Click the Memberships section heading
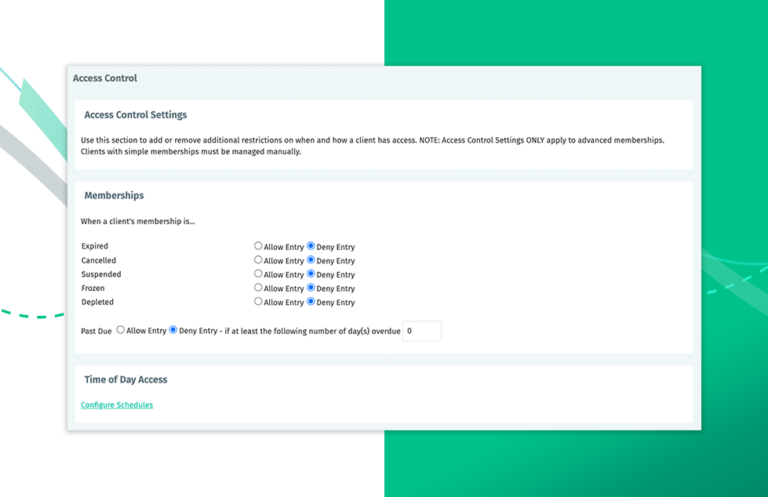 pos(114,196)
